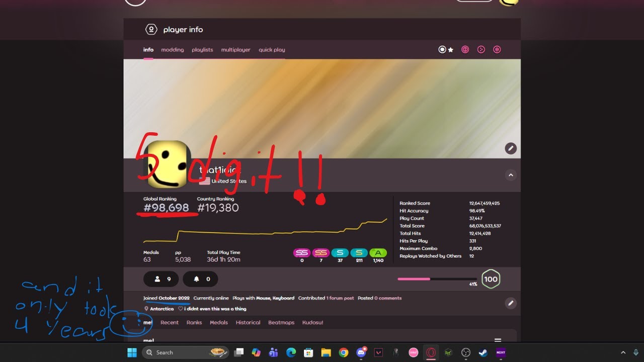
Task: Click the Maximum Combo value 2,800
Action: pyautogui.click(x=475, y=248)
